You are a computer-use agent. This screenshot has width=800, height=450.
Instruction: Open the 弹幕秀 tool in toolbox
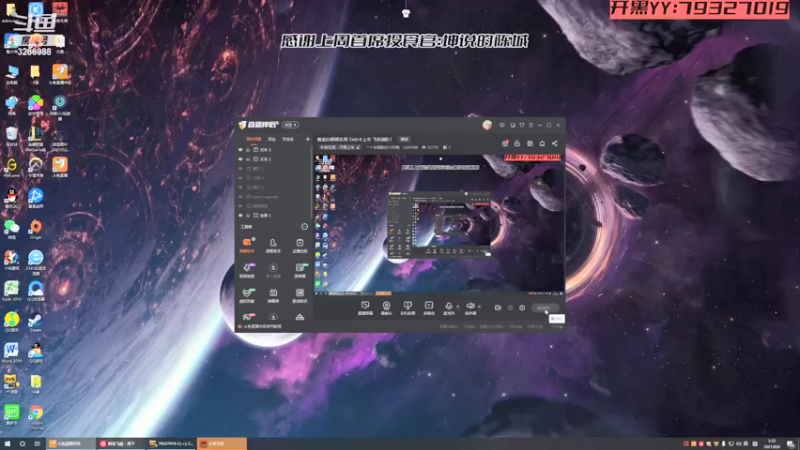point(273,295)
